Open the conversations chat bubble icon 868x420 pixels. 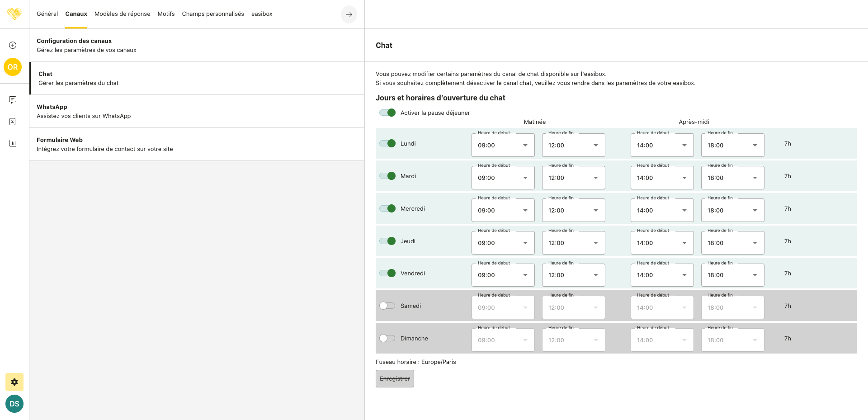tap(13, 100)
